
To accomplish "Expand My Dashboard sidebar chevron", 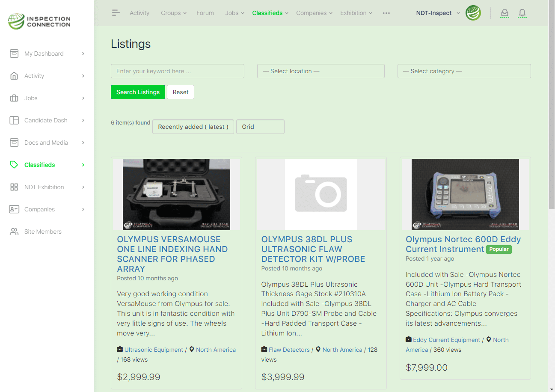I will (83, 53).
